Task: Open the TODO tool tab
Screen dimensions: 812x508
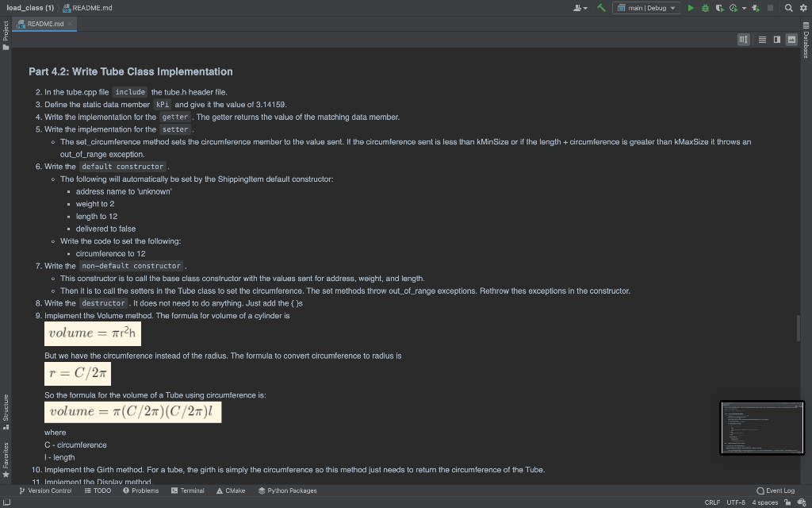Action: [x=98, y=491]
